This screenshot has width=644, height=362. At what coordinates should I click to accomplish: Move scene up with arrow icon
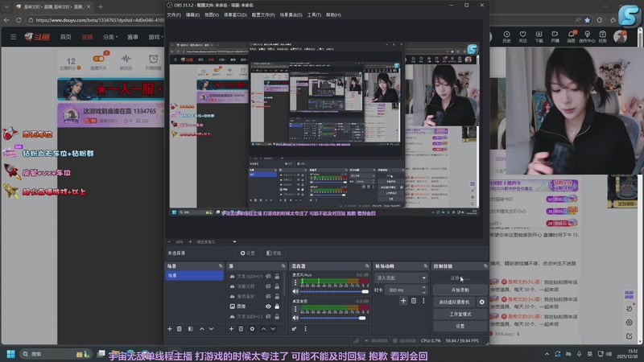pos(202,329)
